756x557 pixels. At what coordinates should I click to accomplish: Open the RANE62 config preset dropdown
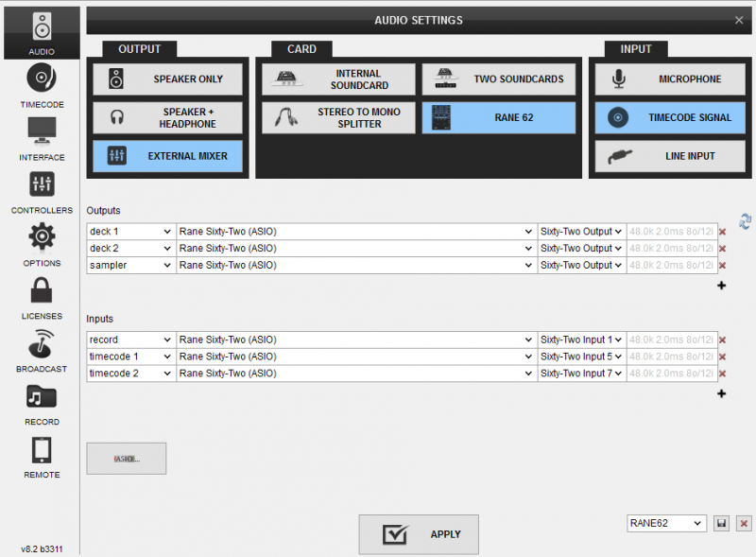[666, 523]
